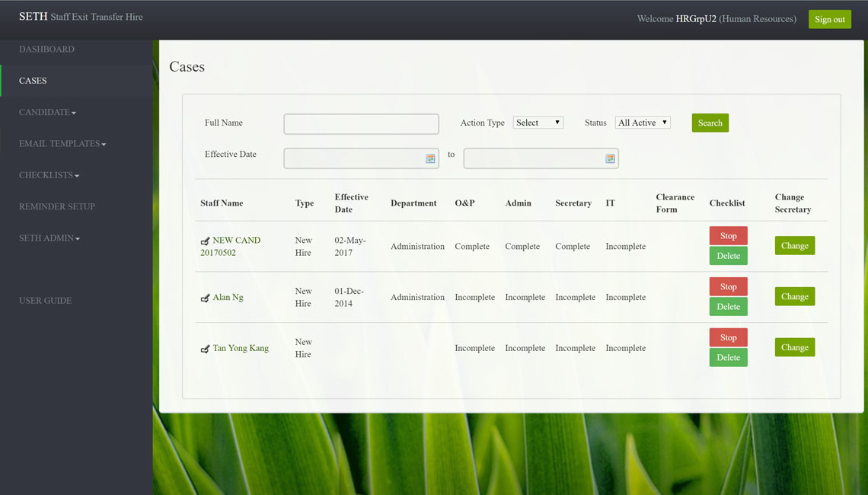This screenshot has height=495, width=868.
Task: Focus the Full Name input field
Action: pyautogui.click(x=362, y=124)
